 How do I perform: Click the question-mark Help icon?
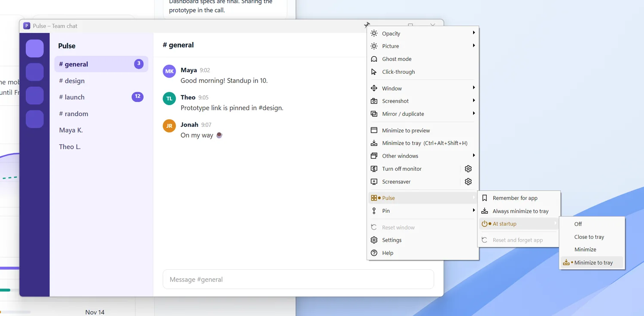(374, 253)
